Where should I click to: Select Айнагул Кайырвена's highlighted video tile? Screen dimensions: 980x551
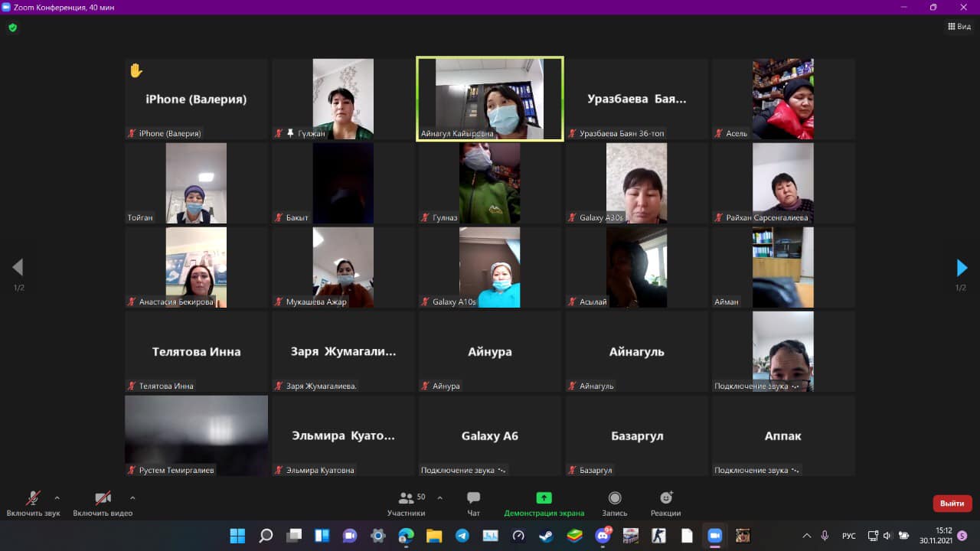(490, 99)
